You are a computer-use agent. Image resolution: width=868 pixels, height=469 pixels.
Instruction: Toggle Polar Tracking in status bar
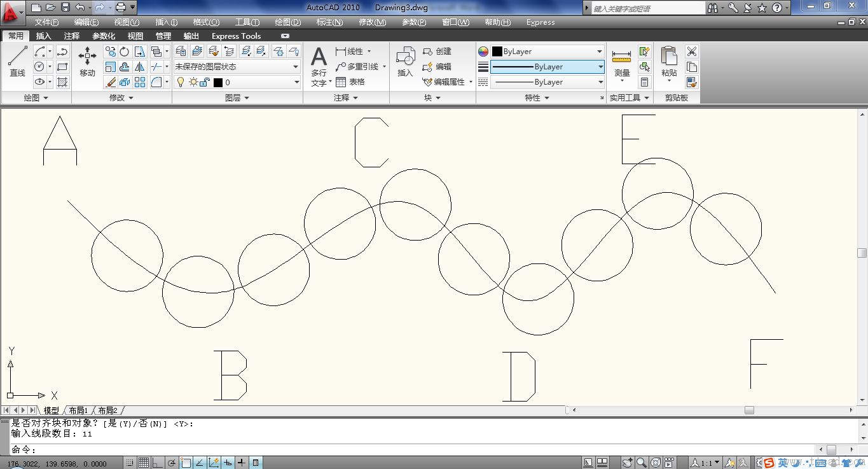coord(172,463)
